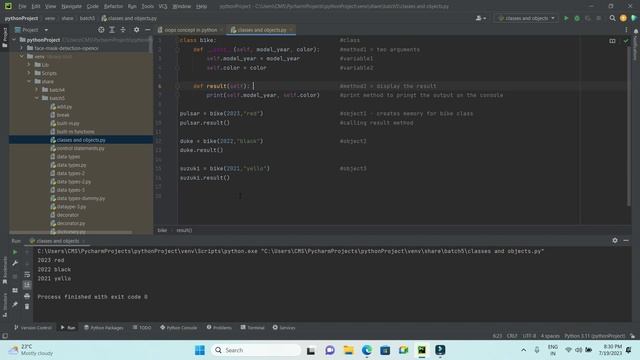Open the reader mode icon in editor
The width and height of the screenshot is (640, 360).
(x=612, y=41)
